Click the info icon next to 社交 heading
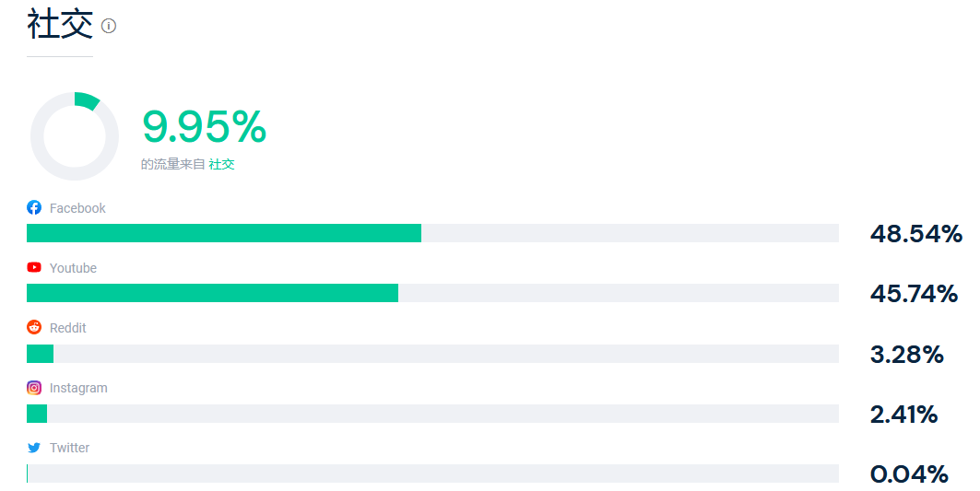 click(109, 26)
